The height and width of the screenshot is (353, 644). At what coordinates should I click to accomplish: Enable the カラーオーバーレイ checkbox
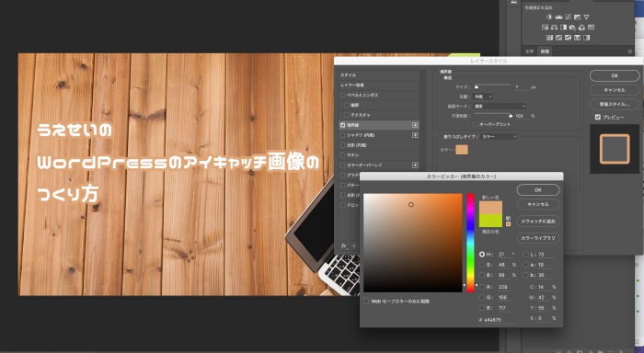pos(342,165)
